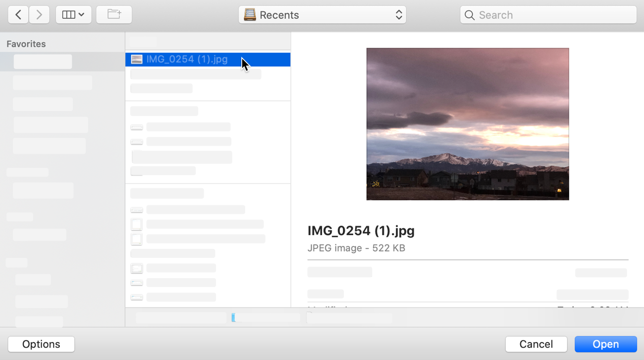The width and height of the screenshot is (644, 360).
Task: Click the JPEG image - 522 KB text
Action: pos(357,248)
